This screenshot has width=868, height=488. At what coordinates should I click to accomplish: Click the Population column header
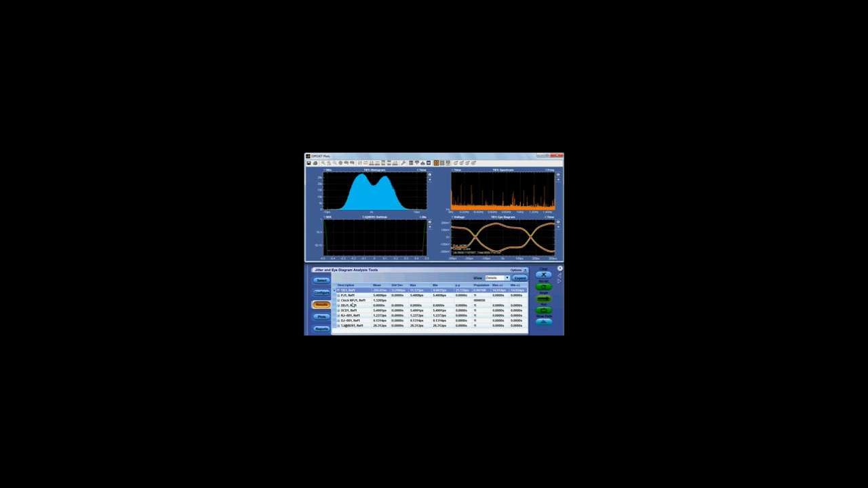(481, 285)
